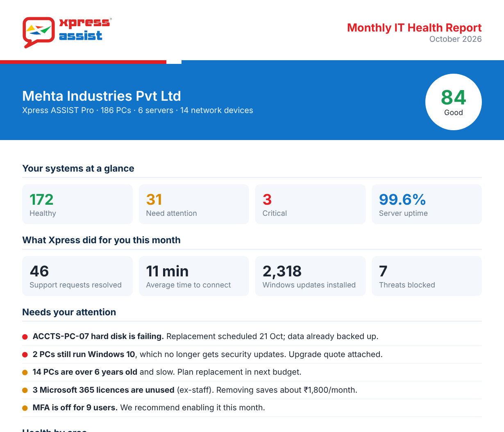The height and width of the screenshot is (432, 504).
Task: Click the Needs your attention heading
Action: coord(69,312)
